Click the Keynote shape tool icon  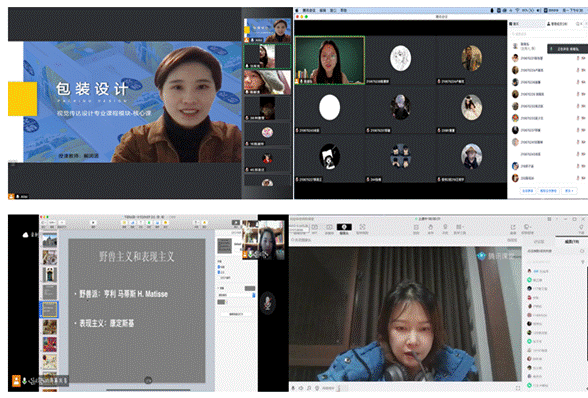pyautogui.click(x=149, y=222)
